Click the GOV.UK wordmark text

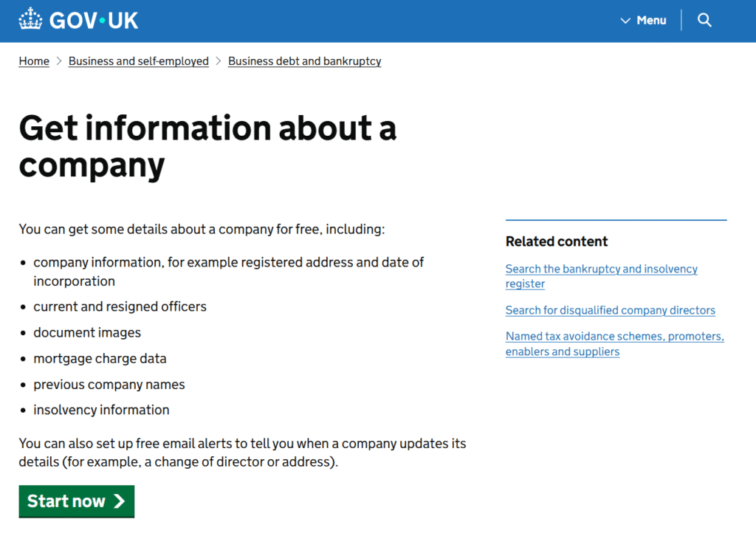pos(94,20)
